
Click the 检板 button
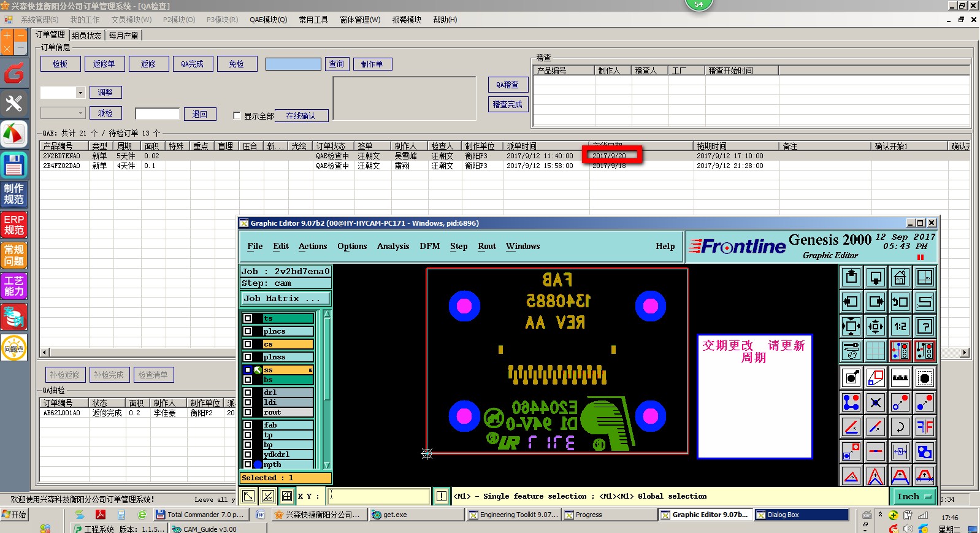tap(60, 64)
